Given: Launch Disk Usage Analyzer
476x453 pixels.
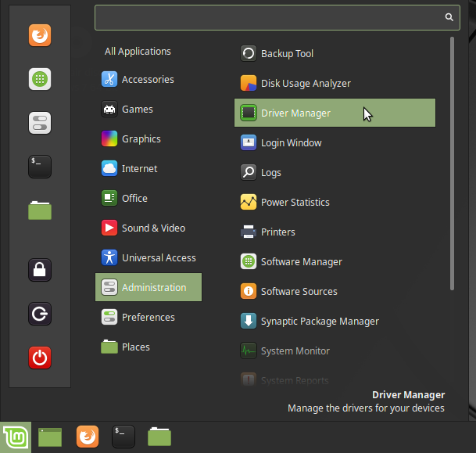Looking at the screenshot, I should [x=335, y=83].
